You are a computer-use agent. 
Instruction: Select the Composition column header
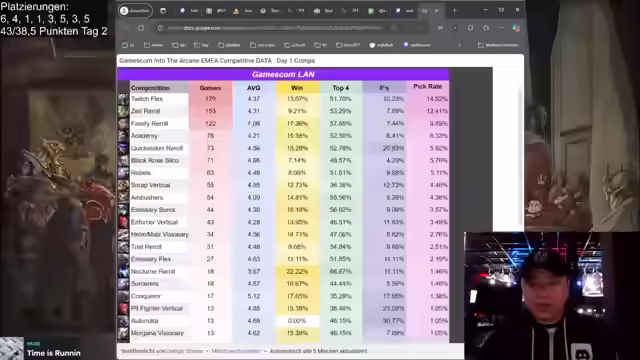point(159,88)
